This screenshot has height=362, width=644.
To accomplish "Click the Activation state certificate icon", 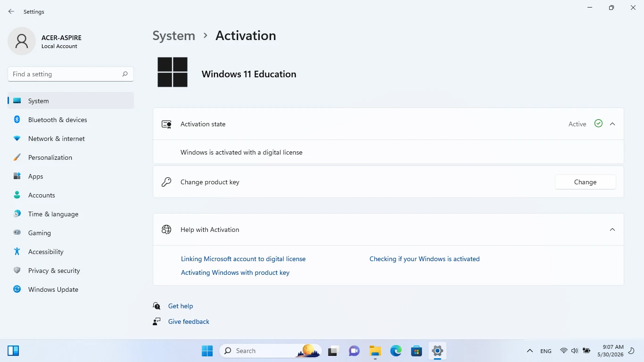I will pos(166,124).
